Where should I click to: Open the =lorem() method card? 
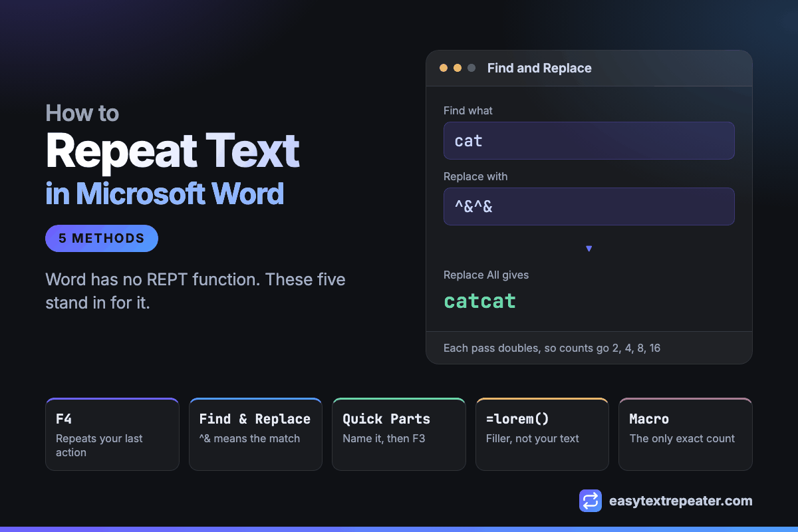(x=542, y=434)
